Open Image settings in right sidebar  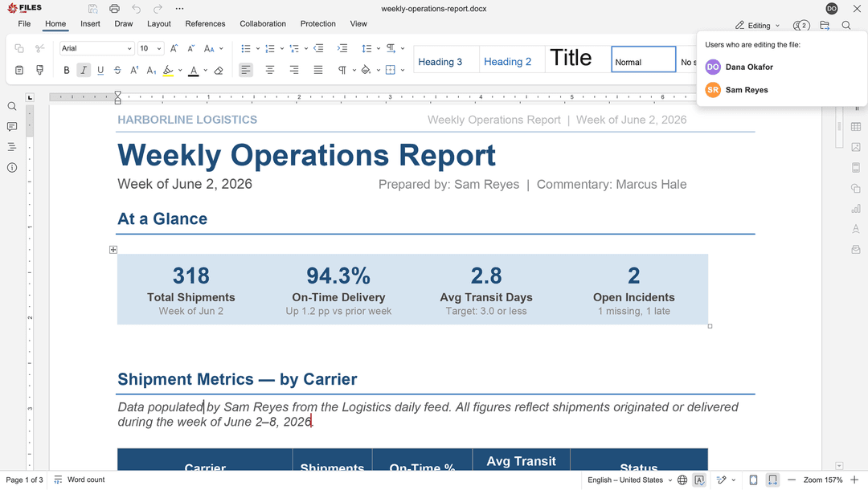856,147
